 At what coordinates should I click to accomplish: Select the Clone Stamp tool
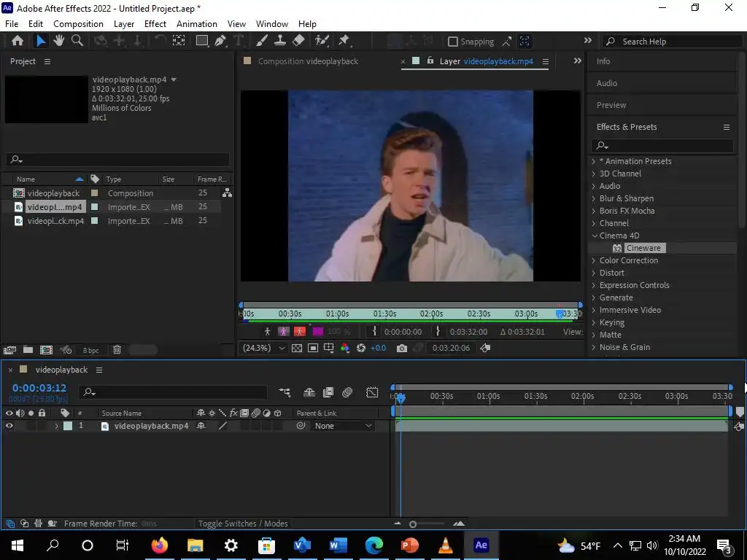[280, 41]
